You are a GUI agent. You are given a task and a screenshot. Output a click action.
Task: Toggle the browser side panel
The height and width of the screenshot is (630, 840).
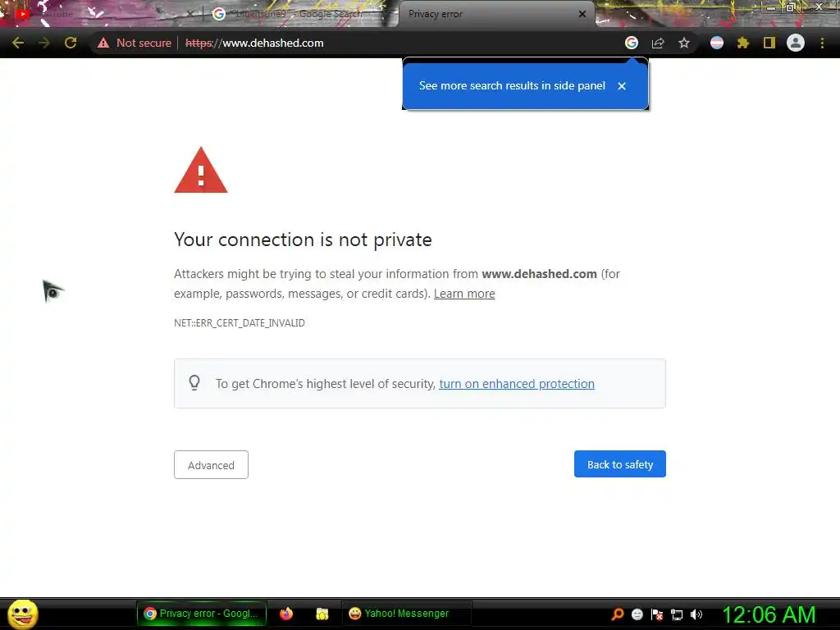pyautogui.click(x=769, y=43)
